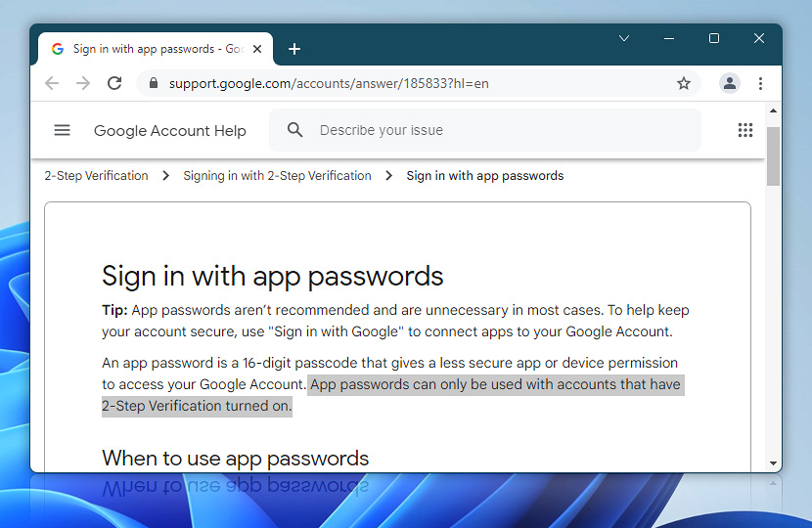
Task: Open Signing in with 2-Step Verification breadcrumb
Action: tap(277, 176)
